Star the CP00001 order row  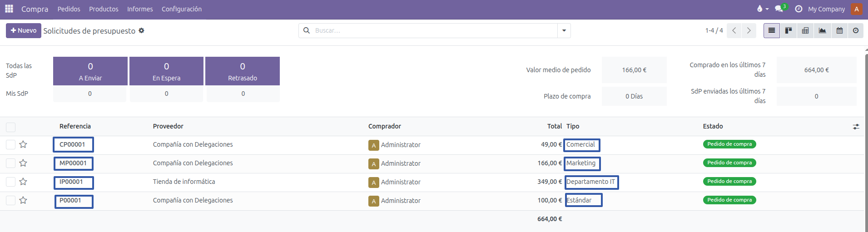23,144
